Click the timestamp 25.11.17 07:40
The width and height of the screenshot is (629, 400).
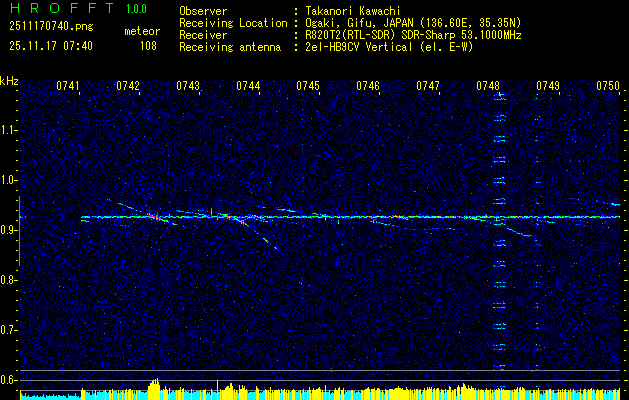pos(51,46)
